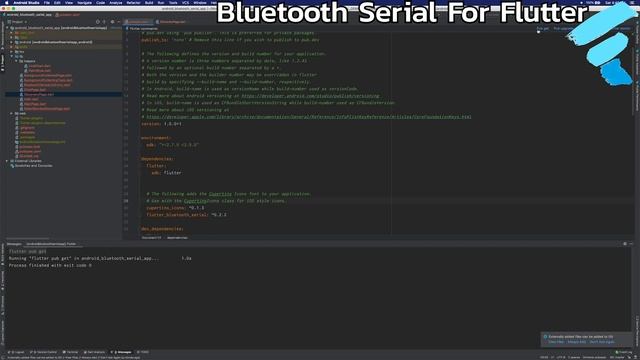Select the Messages panel title tab
The image size is (640, 360).
[x=14, y=244]
